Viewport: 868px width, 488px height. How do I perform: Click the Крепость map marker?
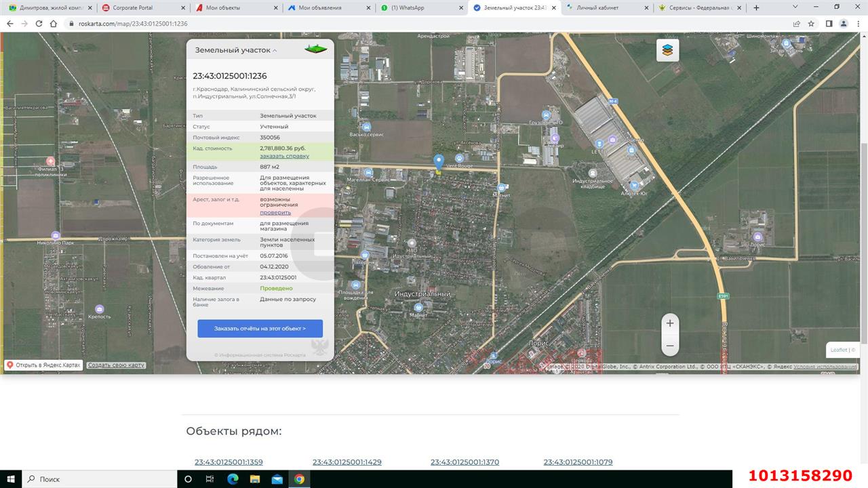coord(100,309)
